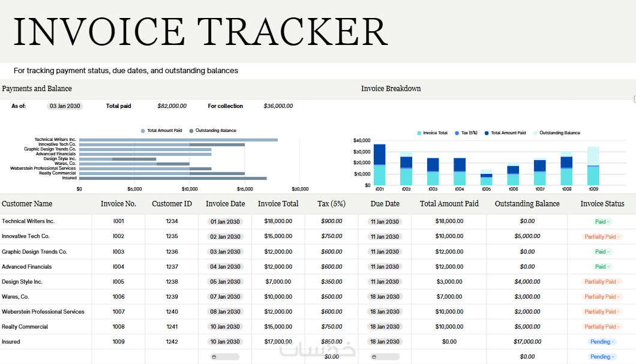The width and height of the screenshot is (636, 364).
Task: Select the For collection value $36,000.00
Action: tap(278, 106)
